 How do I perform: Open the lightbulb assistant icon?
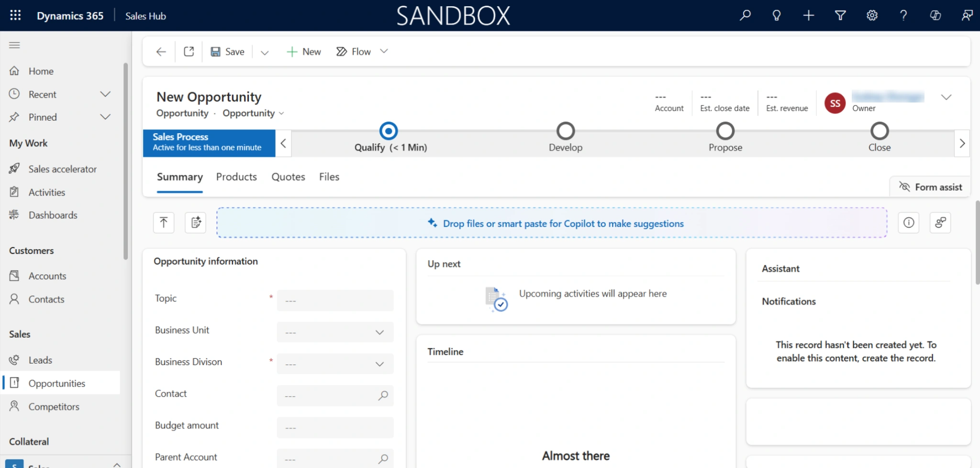tap(776, 15)
